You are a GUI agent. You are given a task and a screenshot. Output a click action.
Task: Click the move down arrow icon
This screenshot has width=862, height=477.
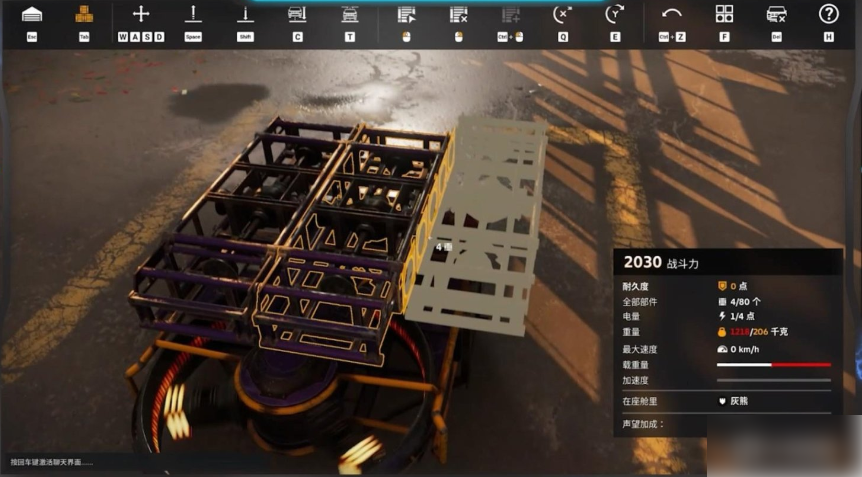[245, 14]
